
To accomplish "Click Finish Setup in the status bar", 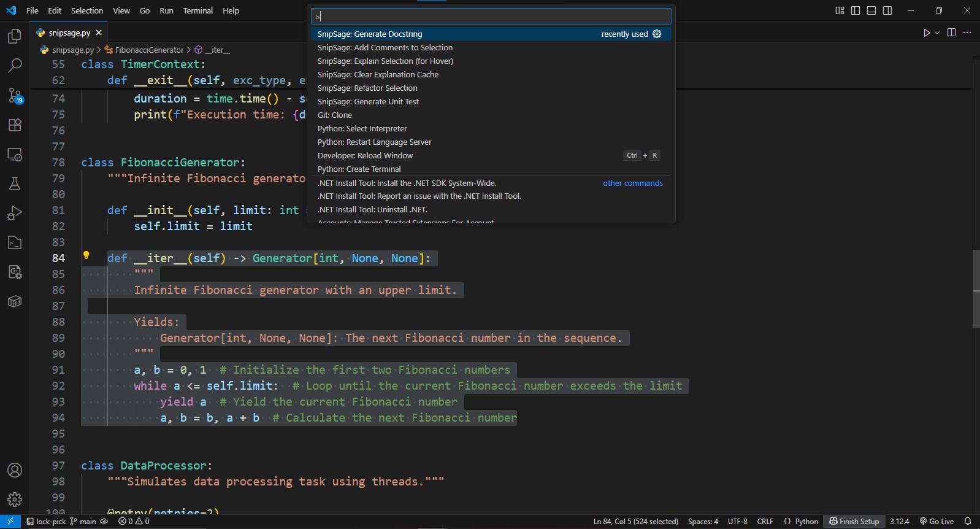I will pyautogui.click(x=854, y=521).
